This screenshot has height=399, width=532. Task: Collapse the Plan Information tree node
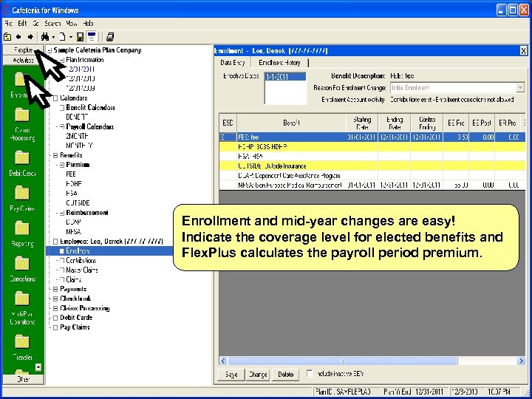point(62,60)
